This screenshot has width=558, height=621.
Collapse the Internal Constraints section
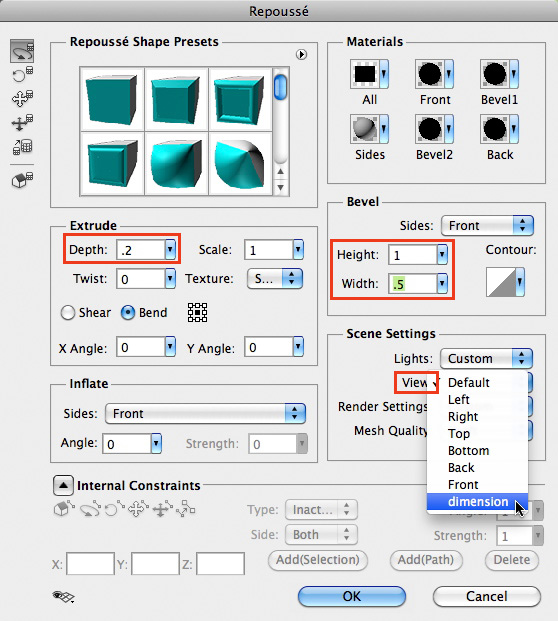[63, 486]
